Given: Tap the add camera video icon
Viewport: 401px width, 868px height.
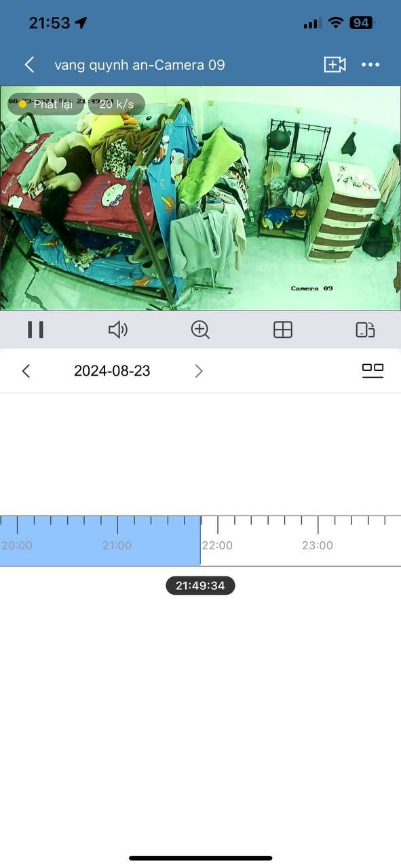Looking at the screenshot, I should point(335,64).
